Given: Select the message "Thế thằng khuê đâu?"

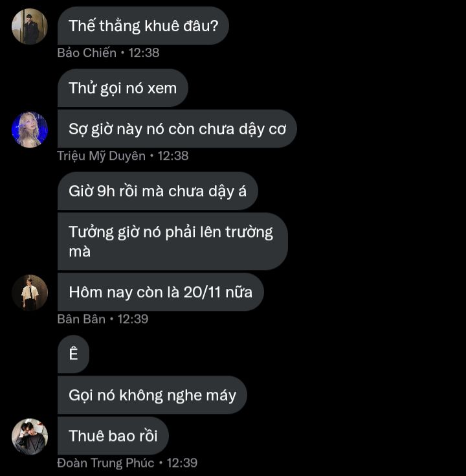Looking at the screenshot, I should pyautogui.click(x=143, y=26).
